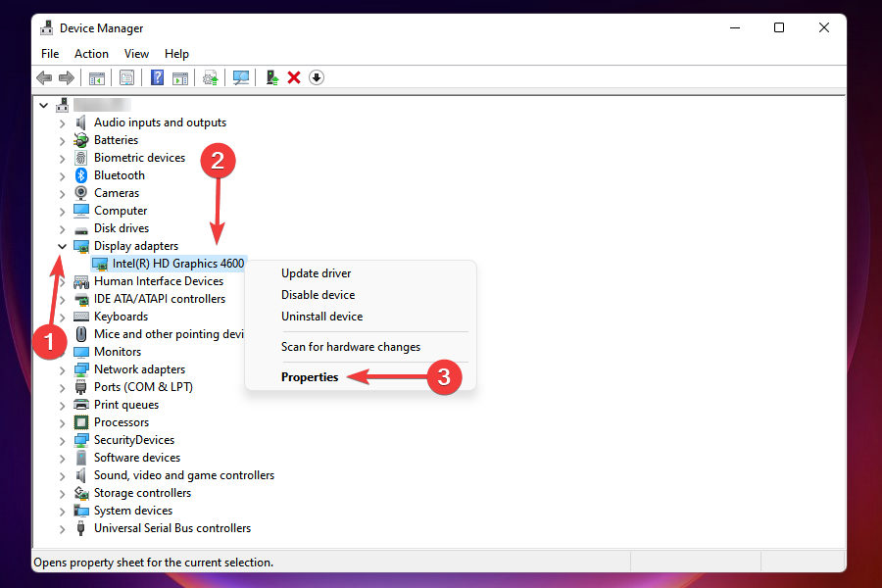Viewport: 882px width, 588px height.
Task: Select the root computer icon in the tree
Action: [63, 105]
